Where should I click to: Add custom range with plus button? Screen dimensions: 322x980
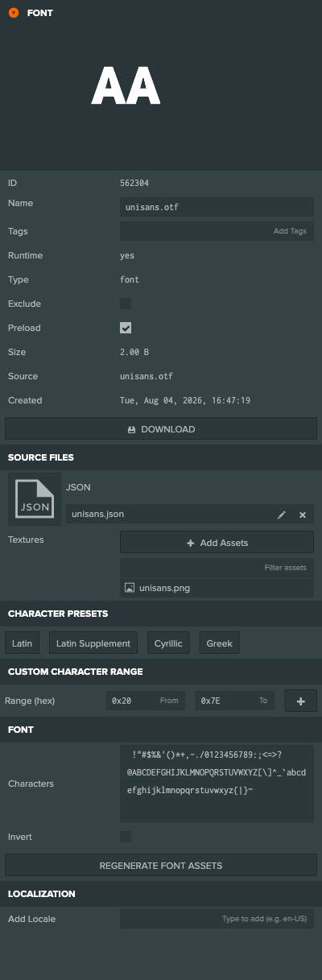click(301, 701)
